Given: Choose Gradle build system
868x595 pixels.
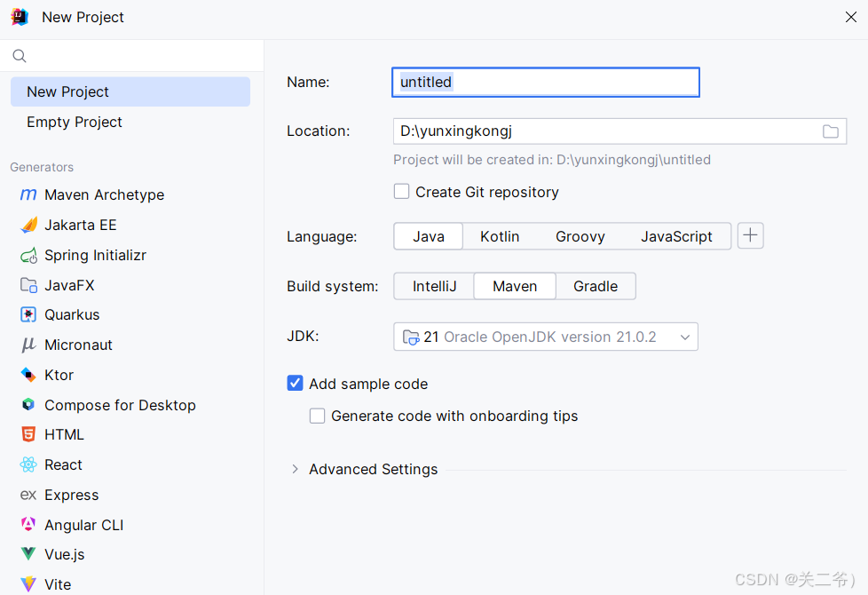Looking at the screenshot, I should tap(596, 286).
